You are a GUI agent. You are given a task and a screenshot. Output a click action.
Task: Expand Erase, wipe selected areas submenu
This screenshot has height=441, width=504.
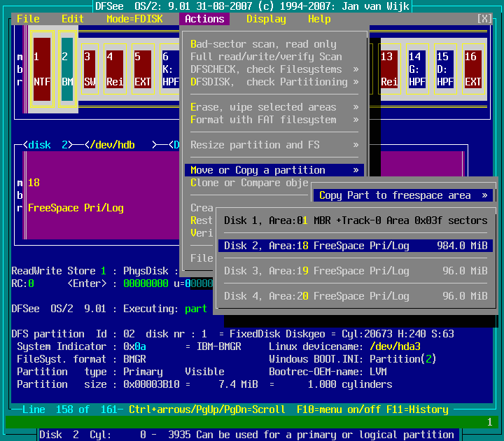point(274,107)
